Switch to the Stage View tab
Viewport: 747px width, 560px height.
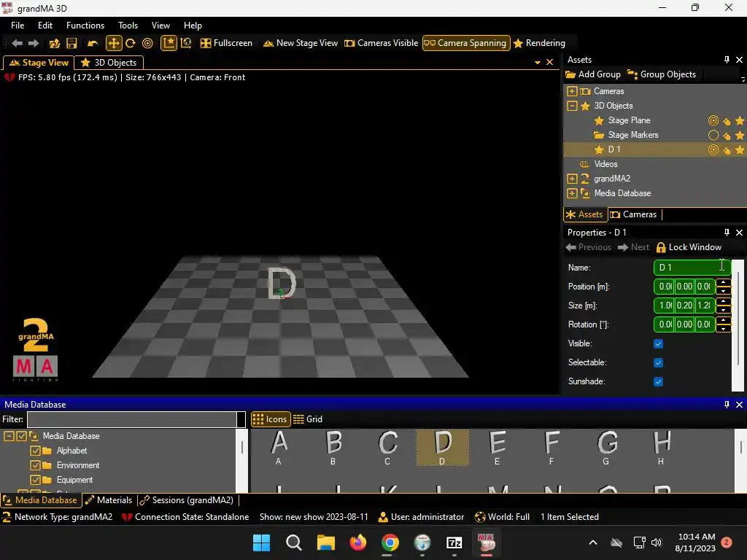point(39,63)
